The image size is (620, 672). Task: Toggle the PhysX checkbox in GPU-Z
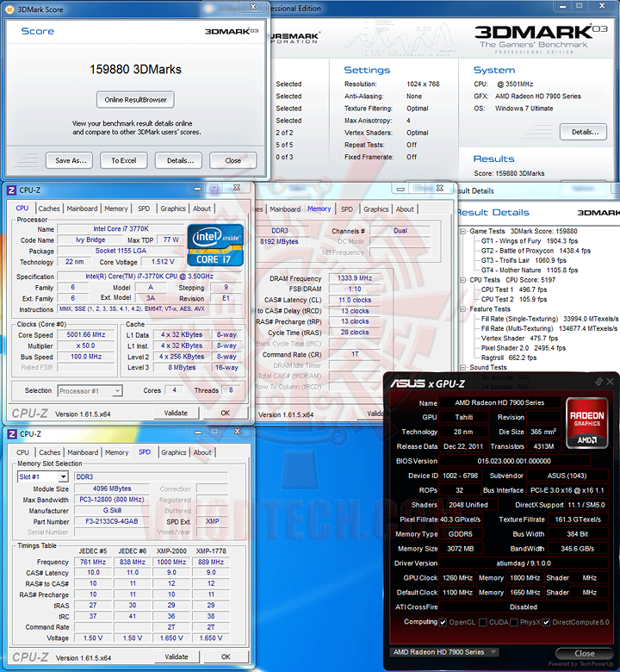point(514,622)
